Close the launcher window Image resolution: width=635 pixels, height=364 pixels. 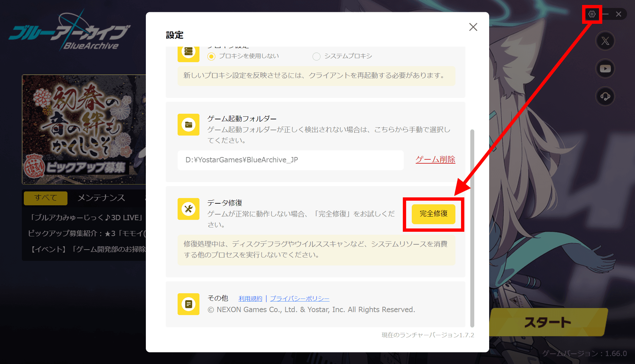tap(618, 14)
